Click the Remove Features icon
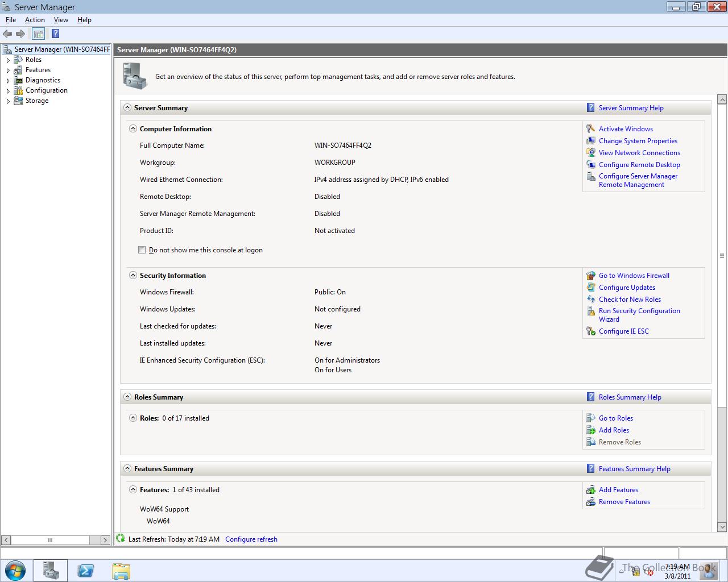Screen dimensions: 728x582 (591, 502)
